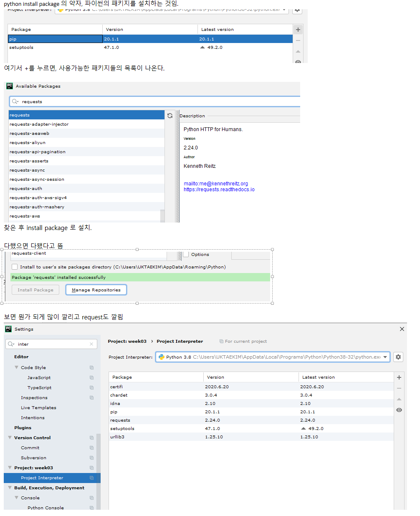
Task: Click copy icon next to Inspections
Action: click(91, 397)
